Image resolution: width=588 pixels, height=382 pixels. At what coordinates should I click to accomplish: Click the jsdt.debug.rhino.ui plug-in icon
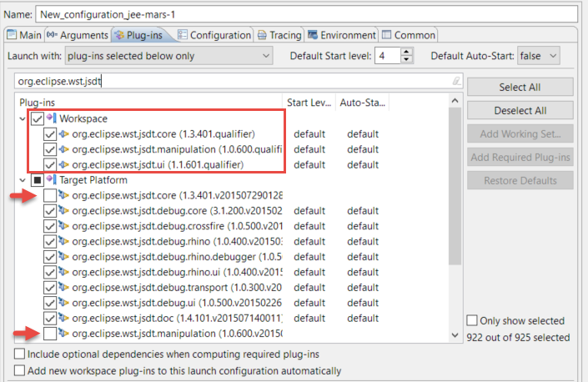pyautogui.click(x=64, y=272)
